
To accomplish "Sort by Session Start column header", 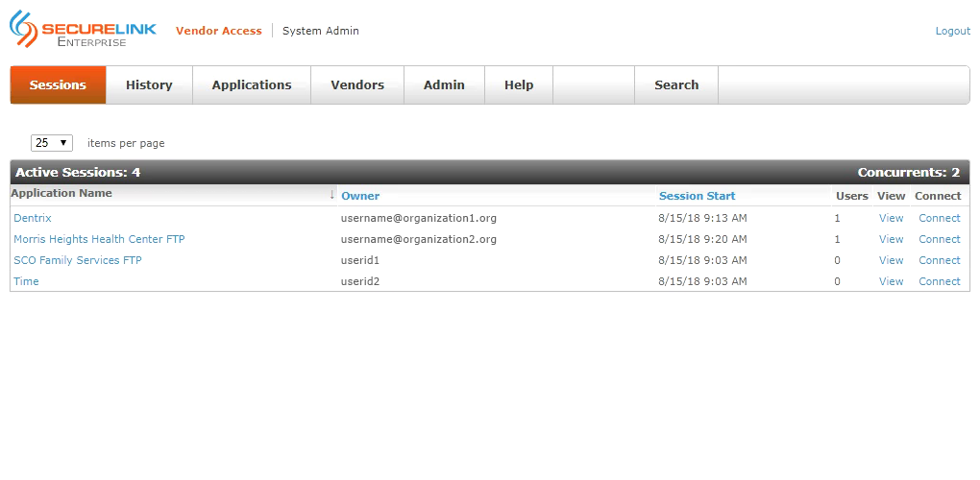I will 697,196.
